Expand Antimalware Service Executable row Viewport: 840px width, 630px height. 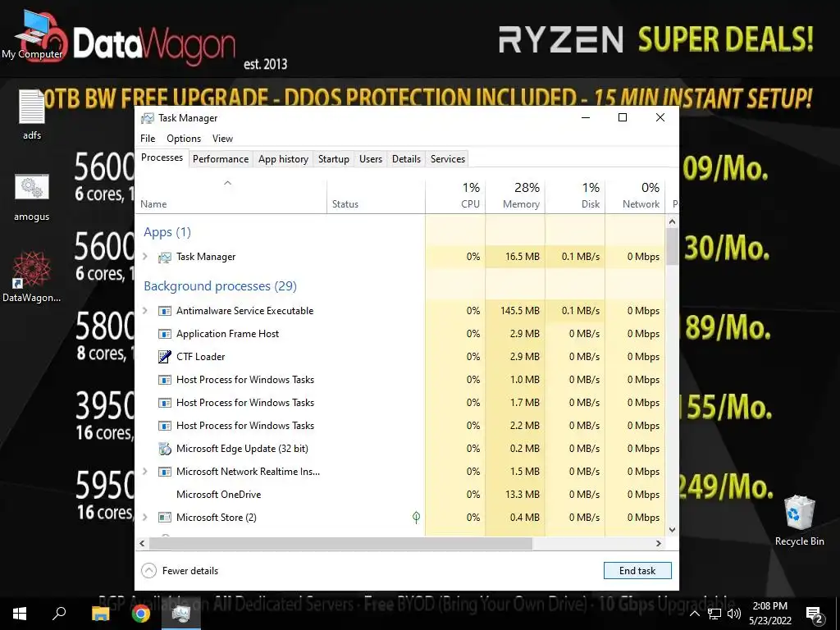144,311
